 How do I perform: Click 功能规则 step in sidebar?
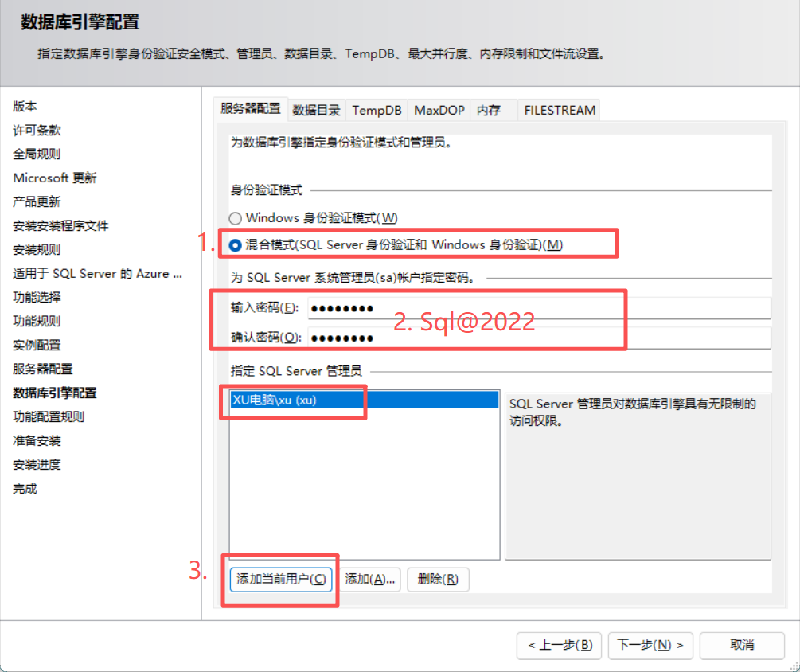coord(37,321)
